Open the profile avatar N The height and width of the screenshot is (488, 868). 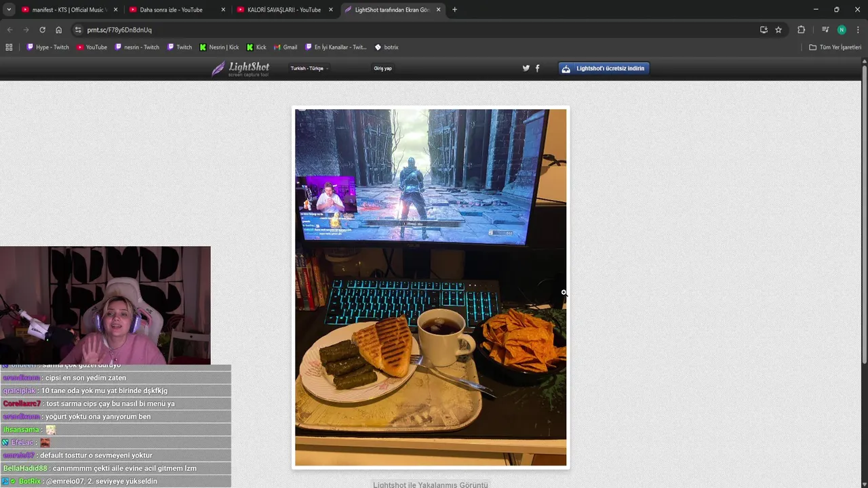click(842, 30)
